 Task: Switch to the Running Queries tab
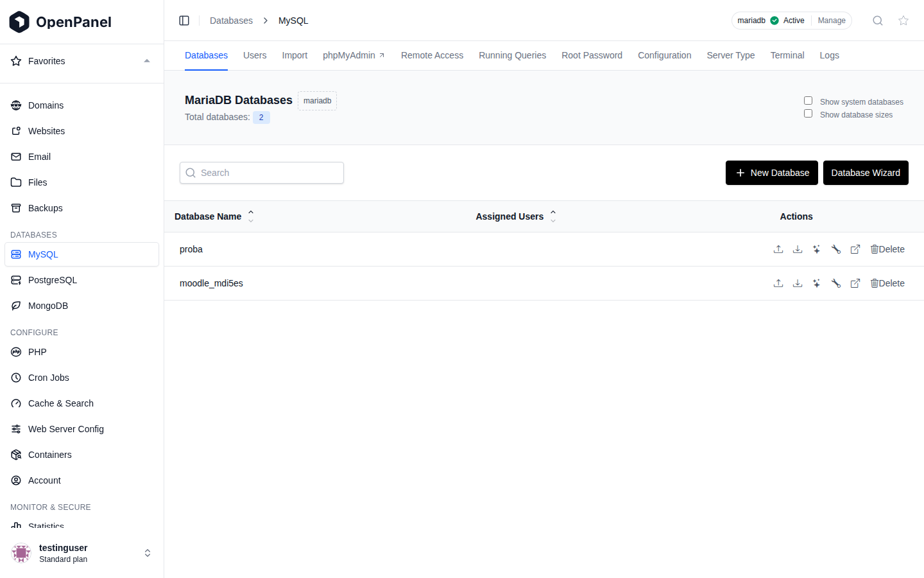pyautogui.click(x=512, y=55)
